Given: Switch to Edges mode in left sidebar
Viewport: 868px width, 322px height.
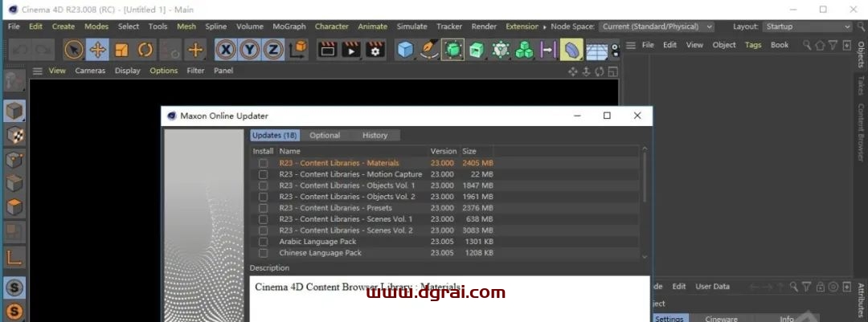Looking at the screenshot, I should [x=15, y=184].
